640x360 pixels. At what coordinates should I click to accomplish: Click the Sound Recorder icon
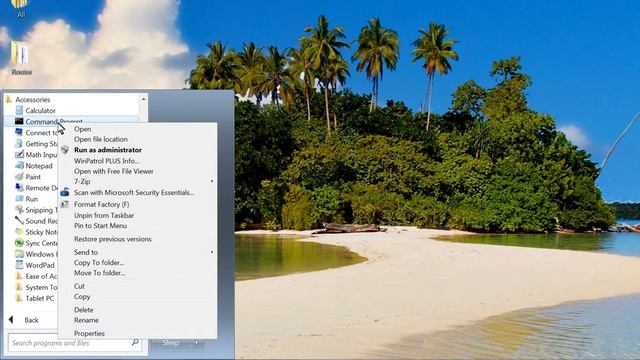19,220
